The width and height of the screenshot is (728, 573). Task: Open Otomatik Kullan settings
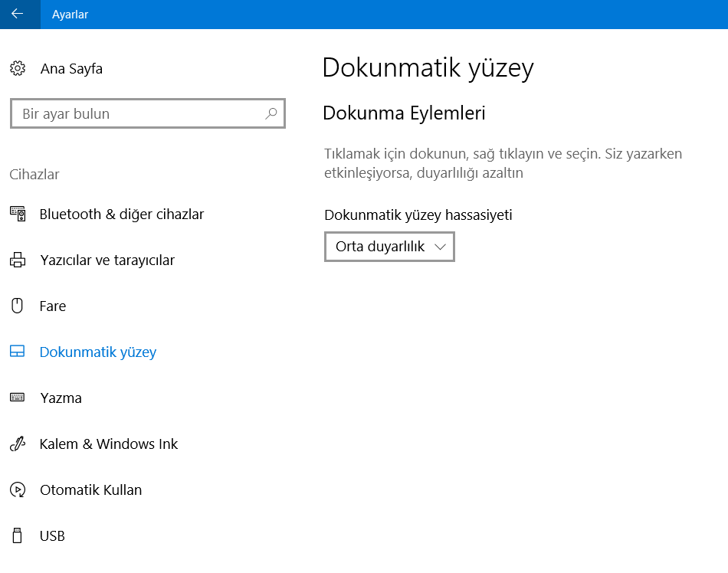click(x=90, y=490)
